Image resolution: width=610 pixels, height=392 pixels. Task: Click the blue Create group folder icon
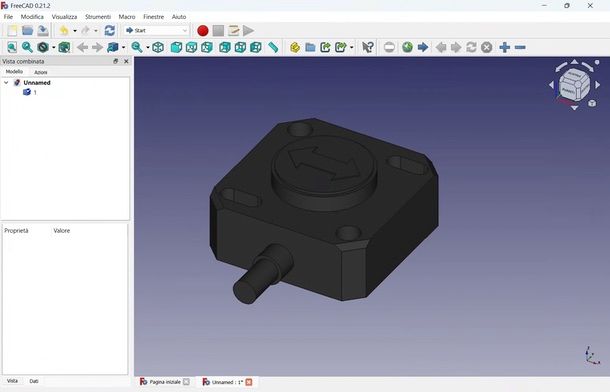coord(310,47)
